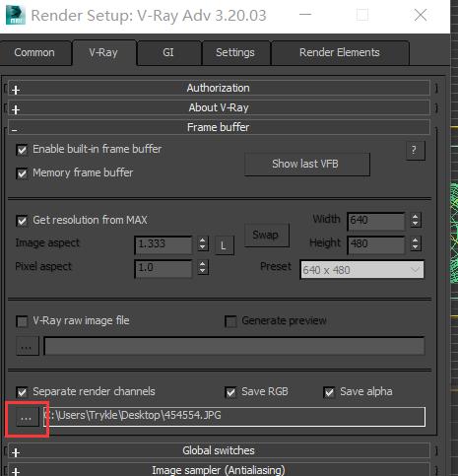Toggle Memory frame buffer checkbox
Screen dimensions: 458x476
(22, 173)
